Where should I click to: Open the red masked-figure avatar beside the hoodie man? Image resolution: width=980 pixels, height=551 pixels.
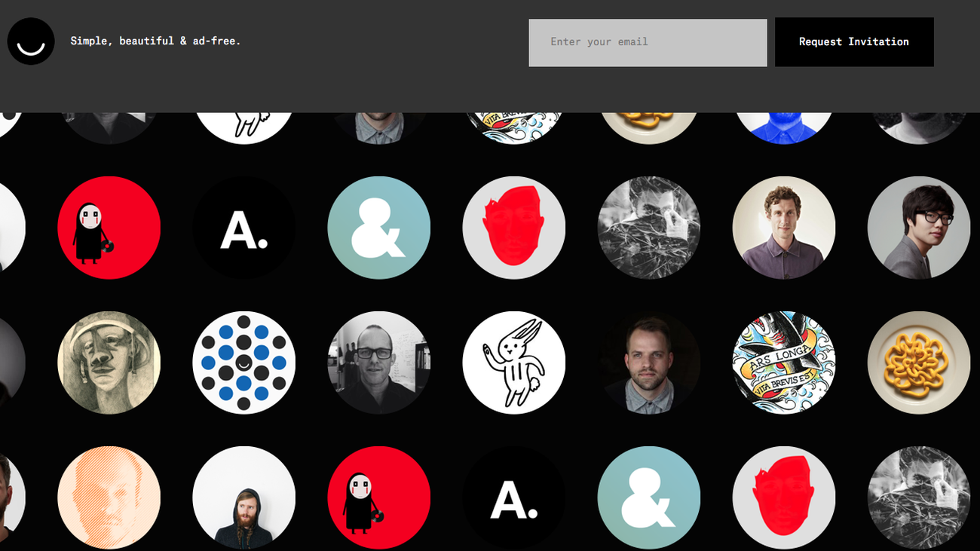click(x=378, y=497)
